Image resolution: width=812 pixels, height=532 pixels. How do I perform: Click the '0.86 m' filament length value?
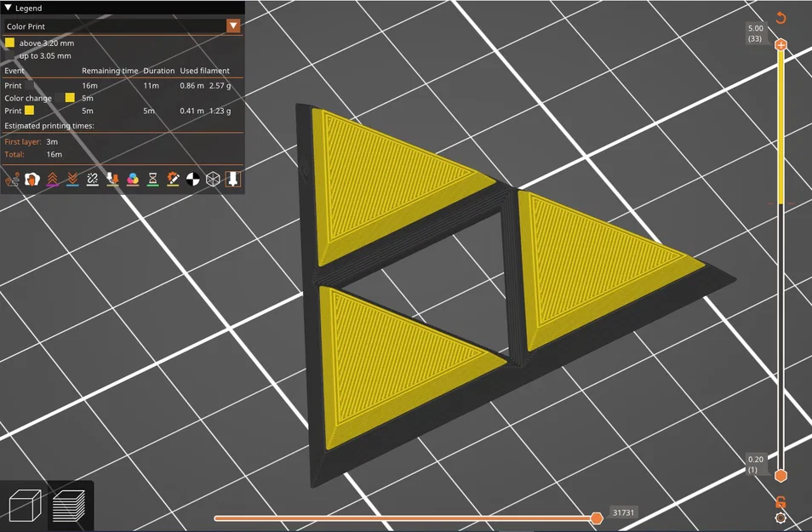pos(192,85)
